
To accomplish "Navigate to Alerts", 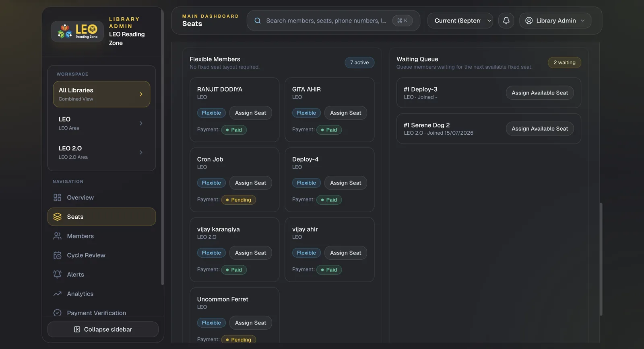I will pos(101,275).
